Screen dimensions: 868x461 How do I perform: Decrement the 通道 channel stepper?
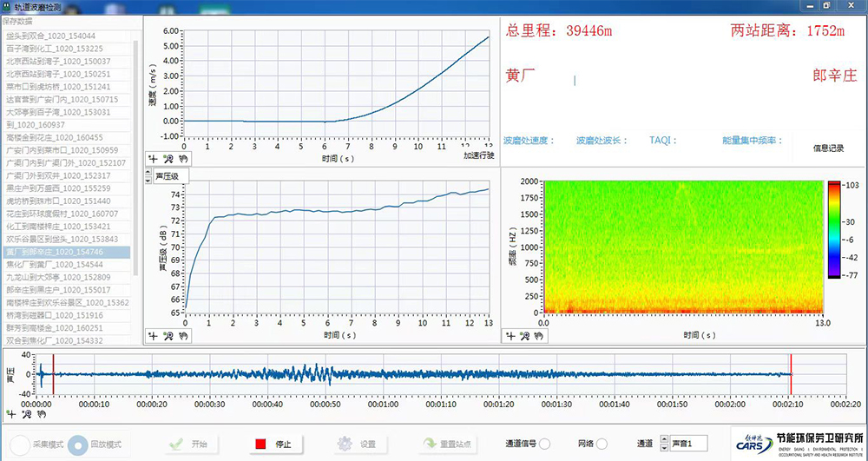click(664, 446)
